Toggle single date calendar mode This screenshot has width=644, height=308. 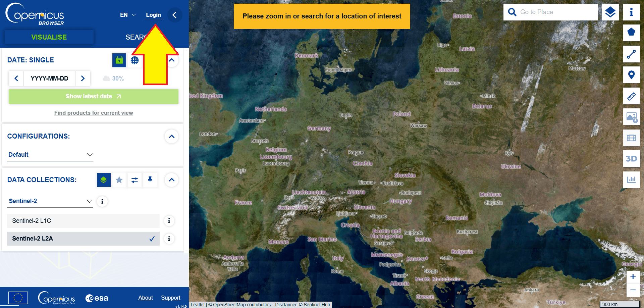tap(119, 60)
